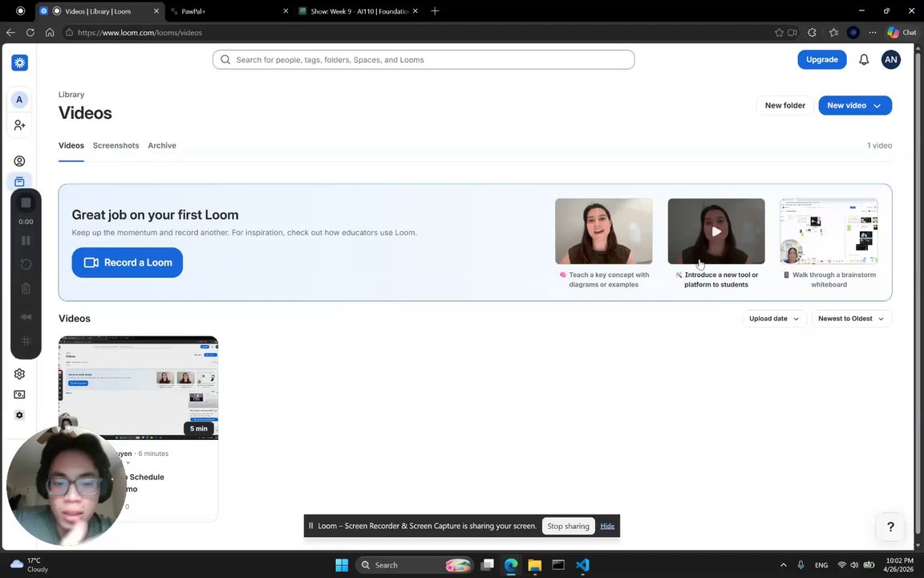Click the small dark gear icon at sidebar bottom
924x578 pixels.
point(19,415)
